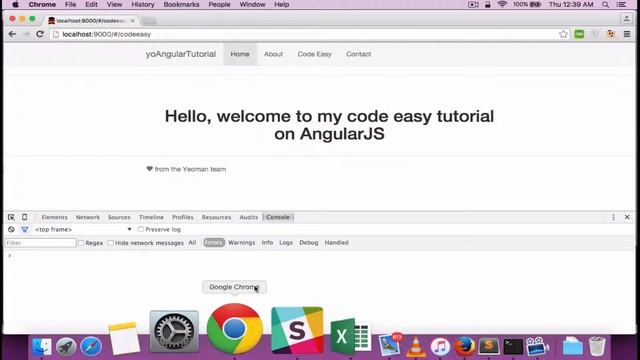640x360 pixels.
Task: Open the Apple menu
Action: [x=16, y=4]
